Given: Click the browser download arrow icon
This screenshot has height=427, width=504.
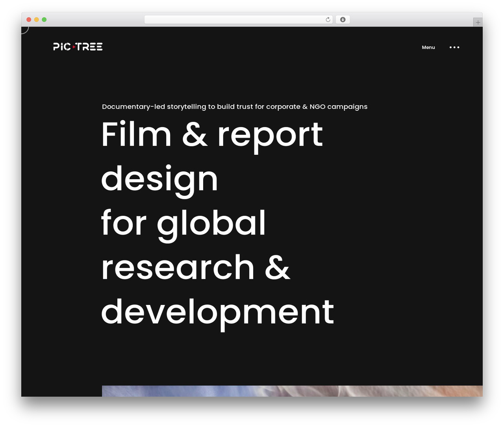Looking at the screenshot, I should [343, 20].
